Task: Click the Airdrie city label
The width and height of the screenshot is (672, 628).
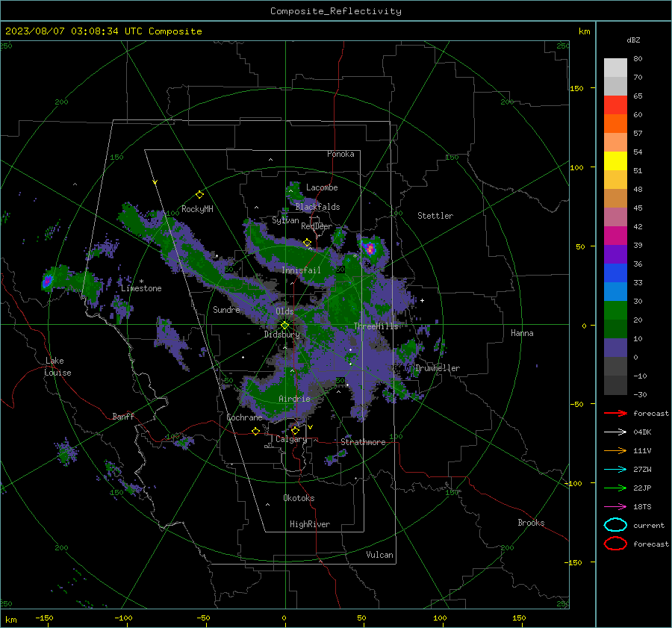Action: pyautogui.click(x=294, y=399)
